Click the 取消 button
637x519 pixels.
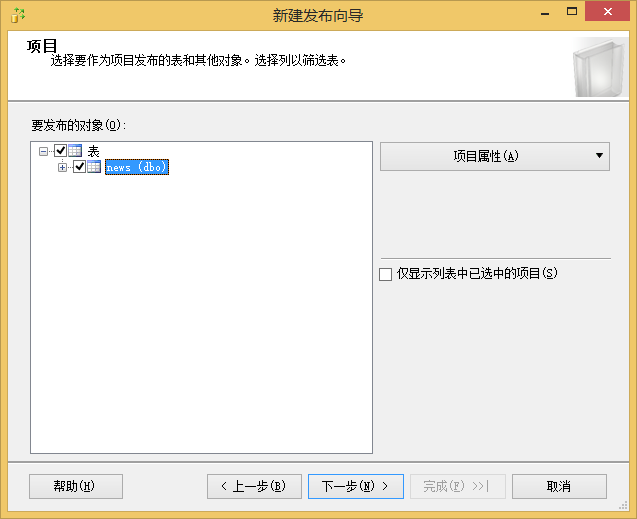559,486
